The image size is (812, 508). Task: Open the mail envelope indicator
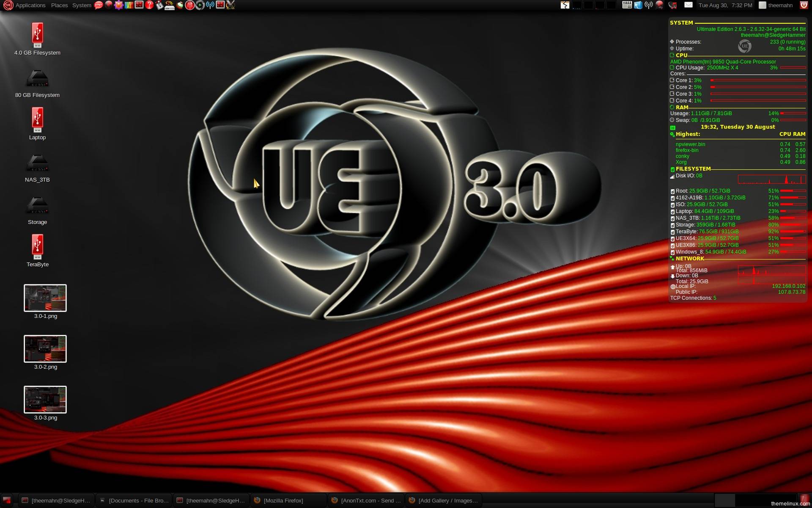[x=689, y=5]
